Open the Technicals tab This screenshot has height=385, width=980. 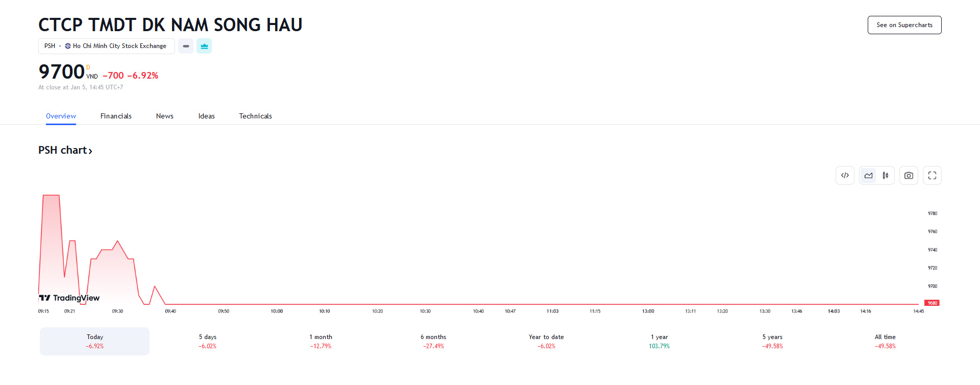(x=255, y=116)
